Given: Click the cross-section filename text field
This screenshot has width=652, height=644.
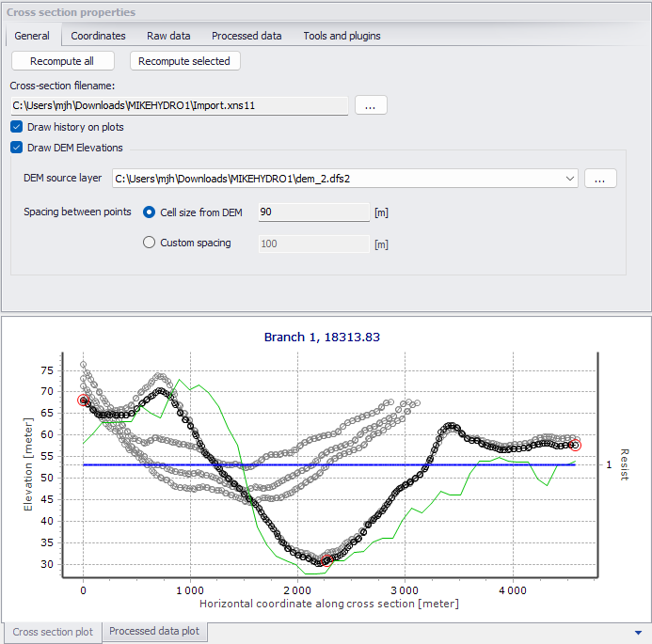Looking at the screenshot, I should (x=179, y=105).
